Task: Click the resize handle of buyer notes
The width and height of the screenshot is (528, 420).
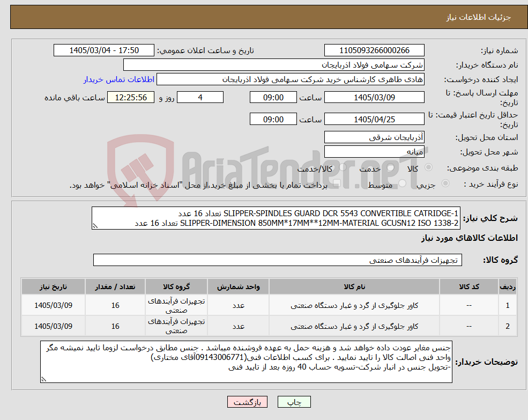Action: pyautogui.click(x=43, y=380)
